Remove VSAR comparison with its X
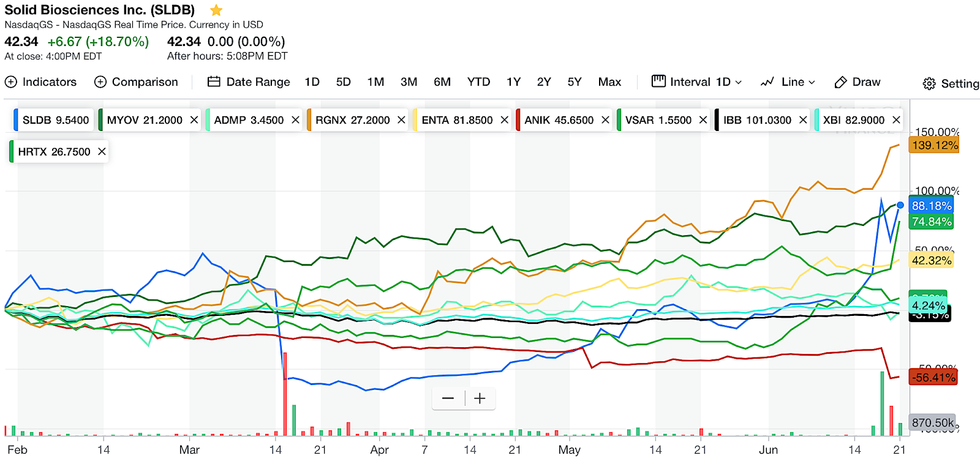The width and height of the screenshot is (980, 461). [x=703, y=120]
